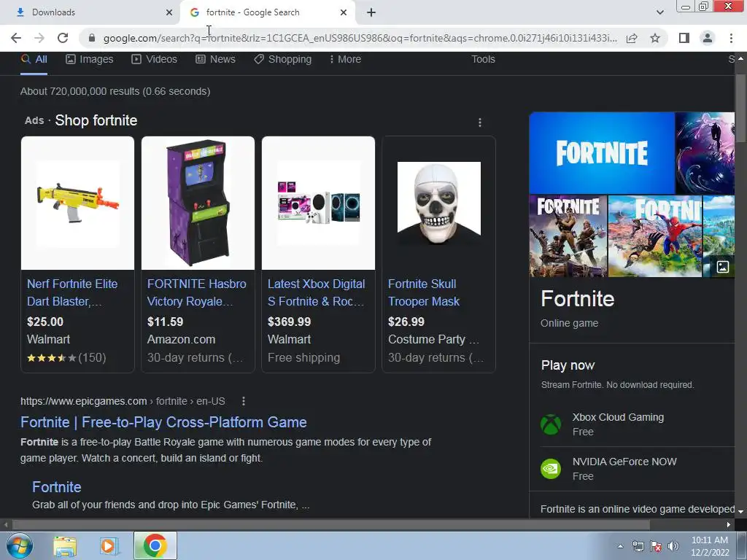The height and width of the screenshot is (560, 747).
Task: Click the right arrow of the horizontal scrollbar
Action: pos(729,525)
